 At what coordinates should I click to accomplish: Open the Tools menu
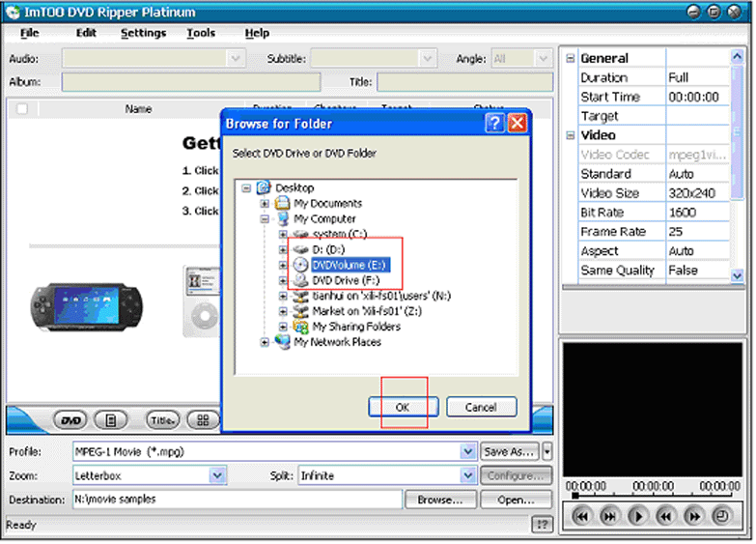(x=202, y=33)
